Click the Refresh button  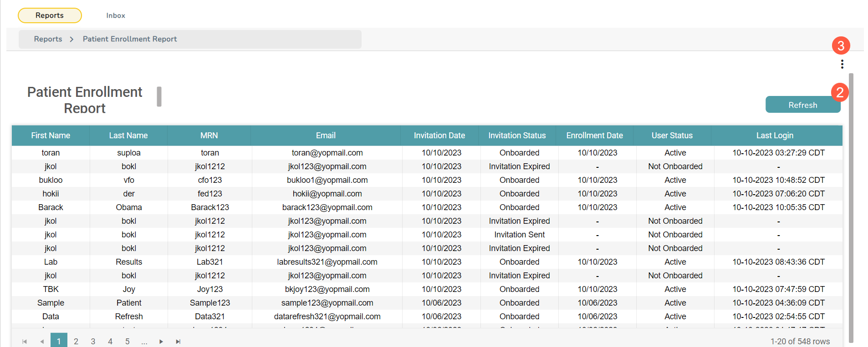click(x=802, y=105)
